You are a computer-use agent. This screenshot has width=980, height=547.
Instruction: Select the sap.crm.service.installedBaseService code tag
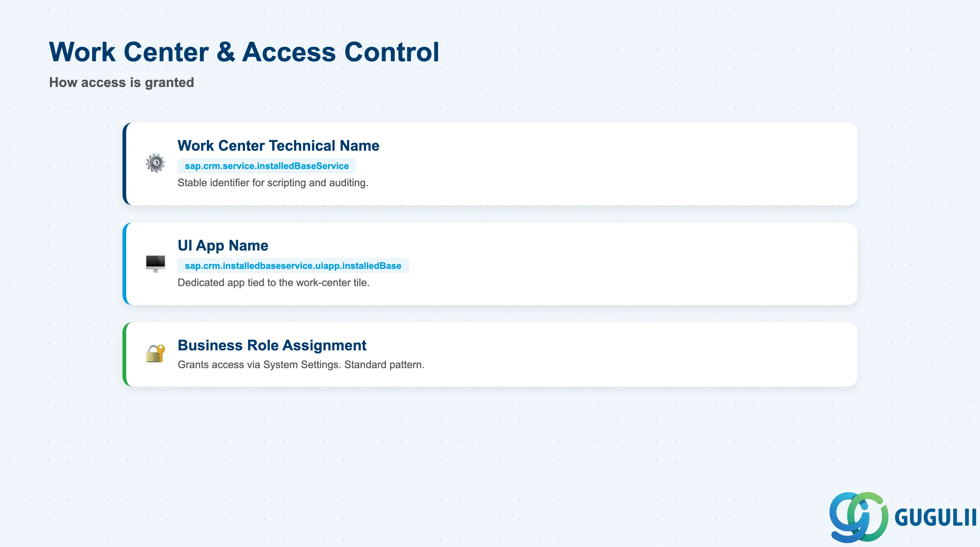point(267,166)
